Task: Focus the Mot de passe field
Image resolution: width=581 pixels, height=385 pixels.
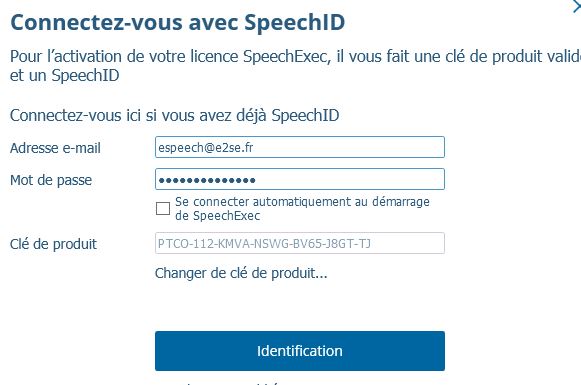Action: (300, 179)
